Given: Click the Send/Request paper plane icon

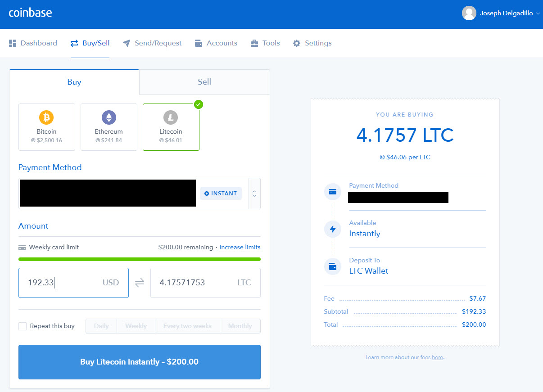Looking at the screenshot, I should [127, 43].
